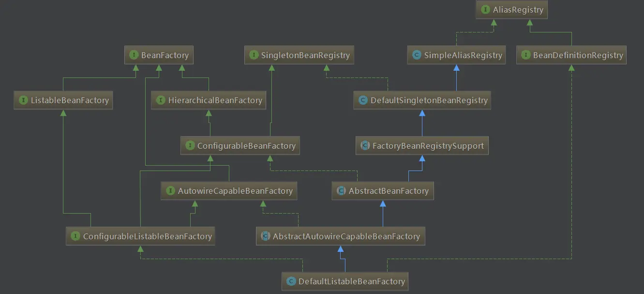Viewport: 644px width, 294px height.
Task: Select the FactoryBeanRegistrySupport label text
Action: 428,146
